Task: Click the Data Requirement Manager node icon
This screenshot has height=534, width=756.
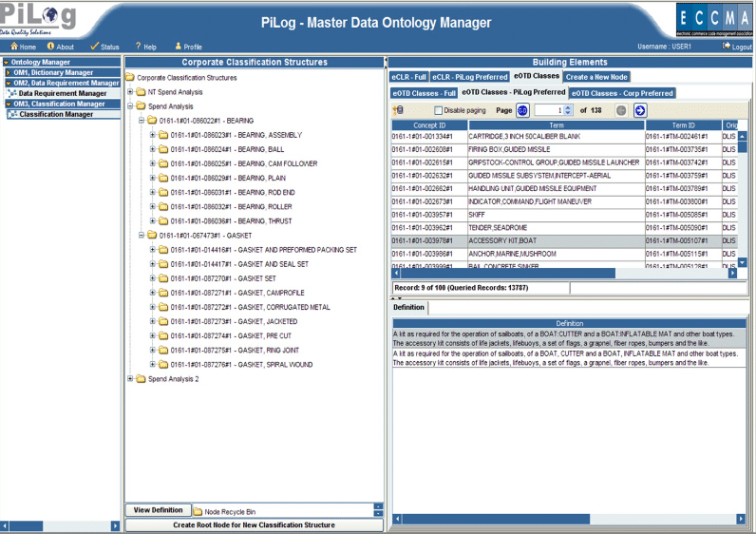Action: point(12,93)
